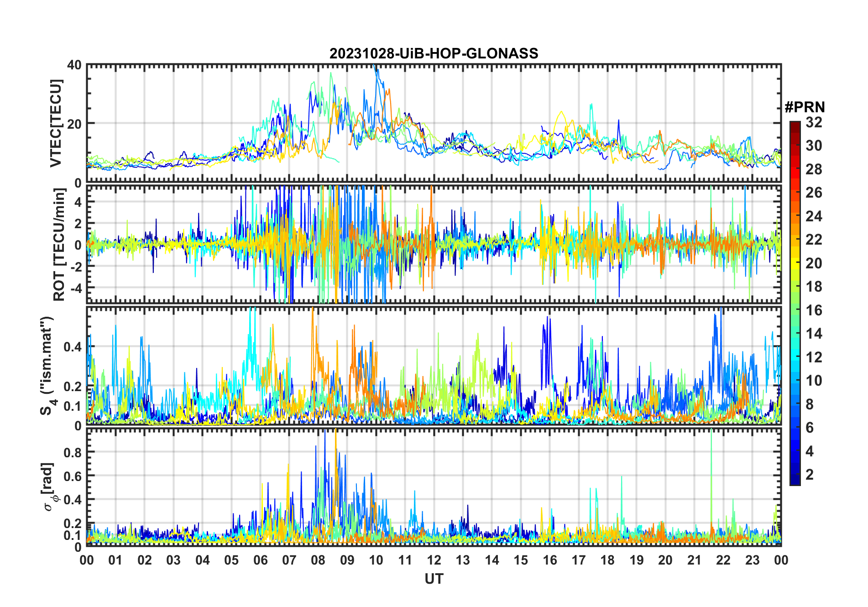Click the "07" hour tick on the UT axis
This screenshot has width=868, height=607.
(x=289, y=560)
